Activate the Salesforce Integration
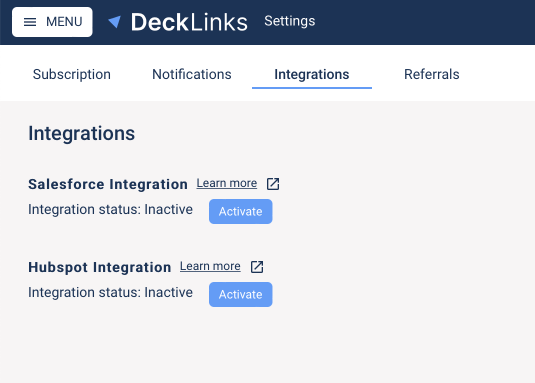 tap(241, 211)
